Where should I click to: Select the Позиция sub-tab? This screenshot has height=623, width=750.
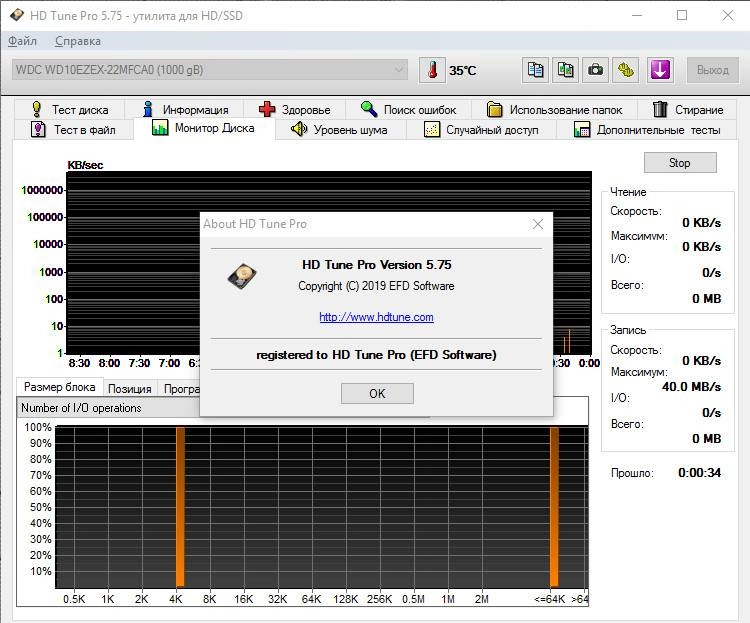click(129, 389)
